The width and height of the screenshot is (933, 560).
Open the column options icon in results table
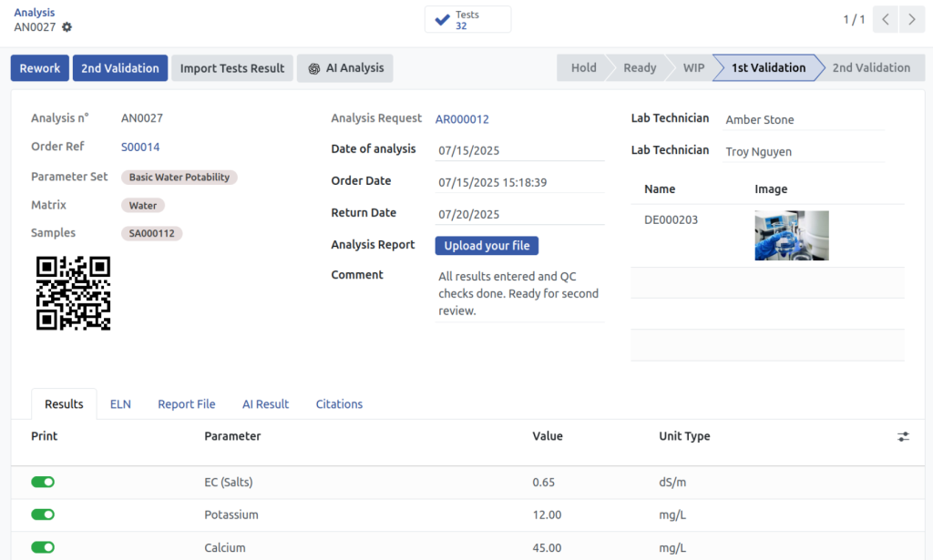(903, 436)
